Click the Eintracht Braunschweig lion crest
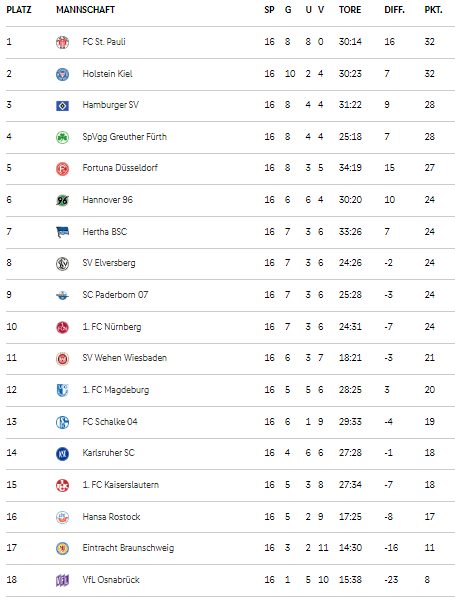455x600 pixels. point(62,548)
